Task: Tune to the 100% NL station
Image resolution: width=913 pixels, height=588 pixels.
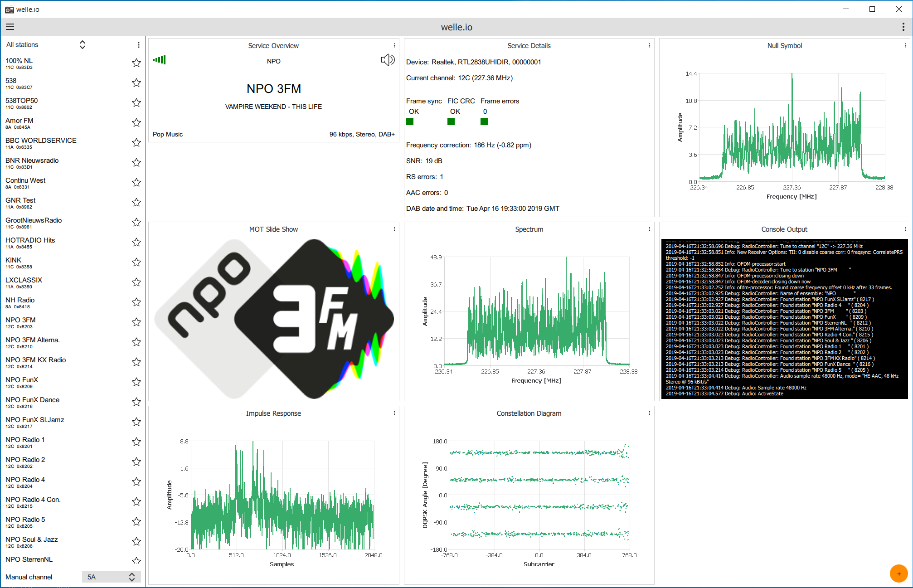Action: click(66, 63)
